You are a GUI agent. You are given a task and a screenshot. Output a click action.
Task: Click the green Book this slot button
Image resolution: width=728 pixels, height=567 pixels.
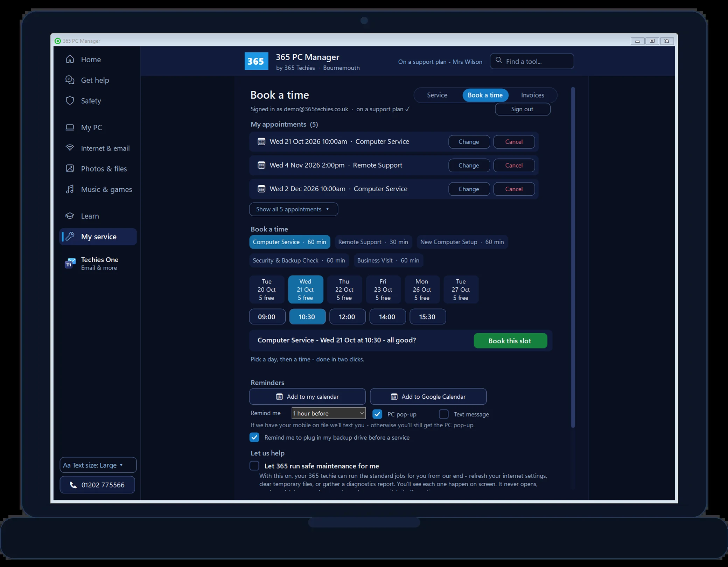click(510, 341)
